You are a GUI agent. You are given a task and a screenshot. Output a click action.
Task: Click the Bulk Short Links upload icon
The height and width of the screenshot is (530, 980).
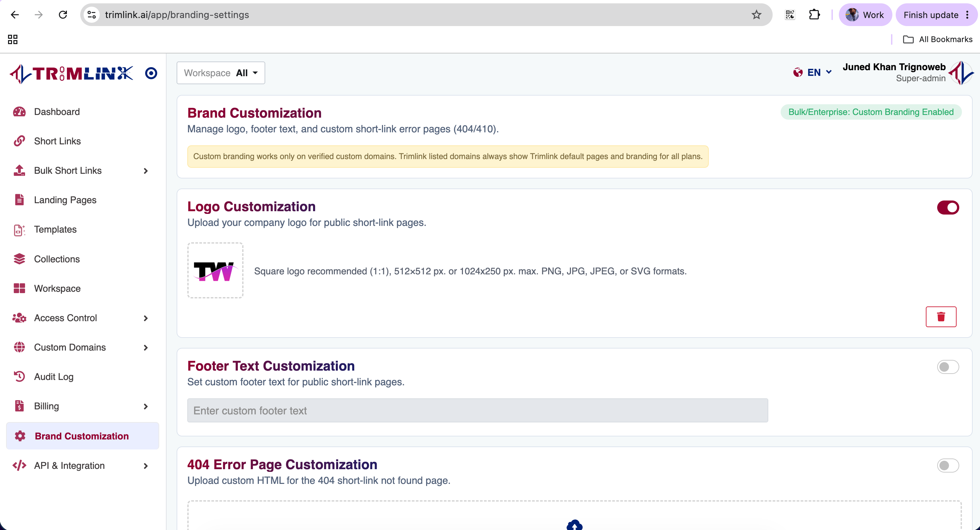click(19, 170)
